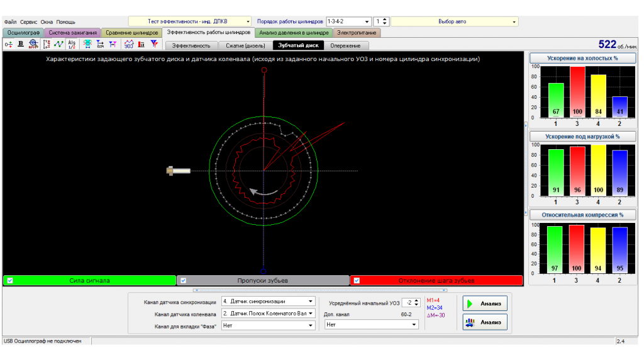Click the M2=34 value text
Viewport: 644px width, 347px height.
click(434, 307)
